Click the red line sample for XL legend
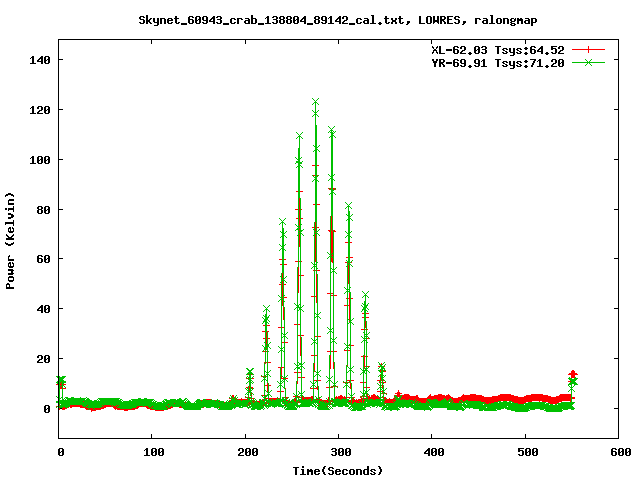640x480 pixels. (588, 50)
